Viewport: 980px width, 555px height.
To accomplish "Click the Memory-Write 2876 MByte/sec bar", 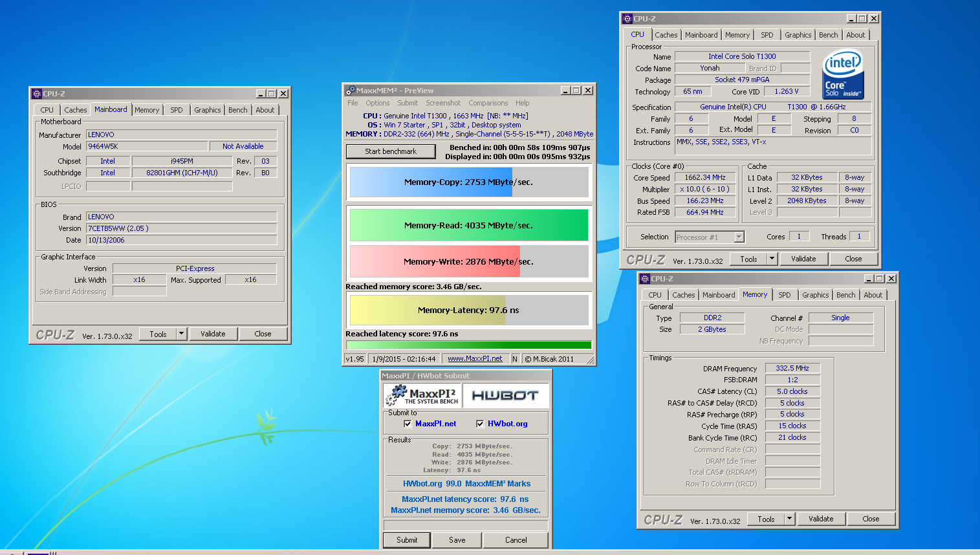I will pos(469,262).
